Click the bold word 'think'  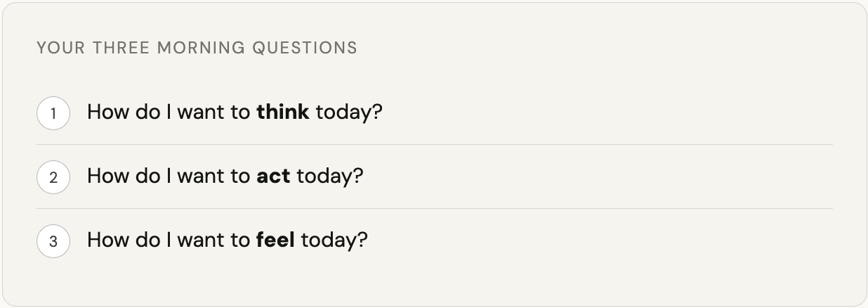[283, 113]
